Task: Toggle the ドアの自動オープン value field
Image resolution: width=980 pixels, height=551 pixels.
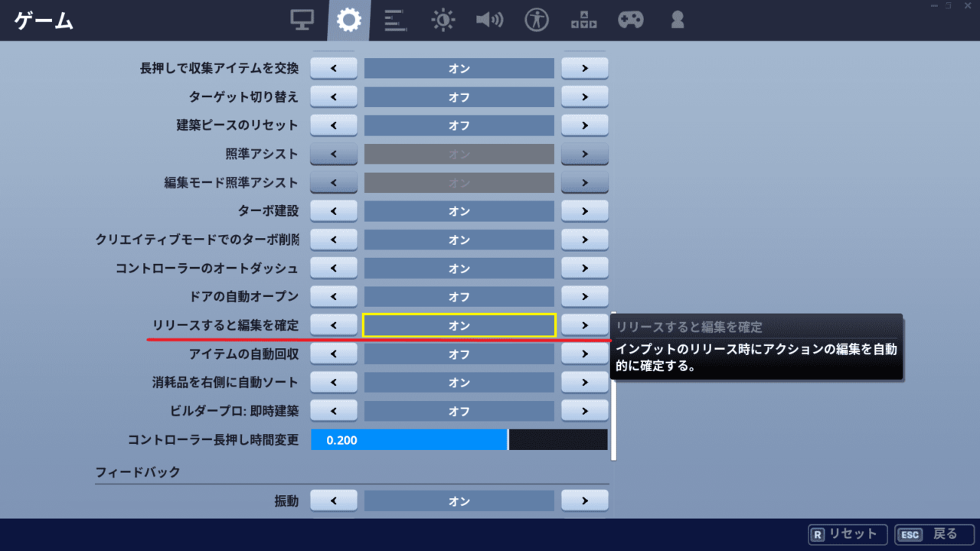Action: (459, 296)
